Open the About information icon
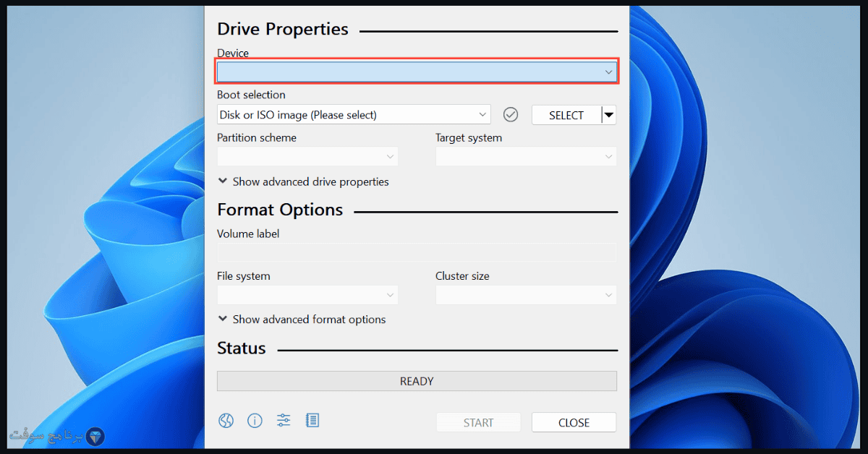The image size is (868, 454). click(255, 421)
